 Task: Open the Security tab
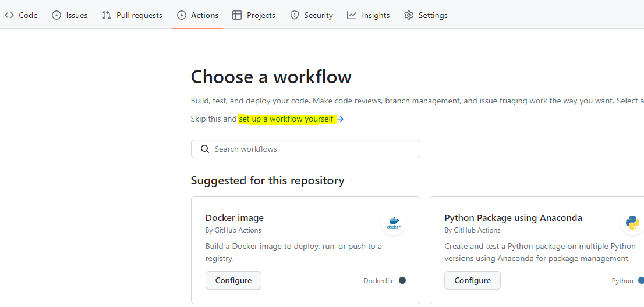click(x=312, y=16)
